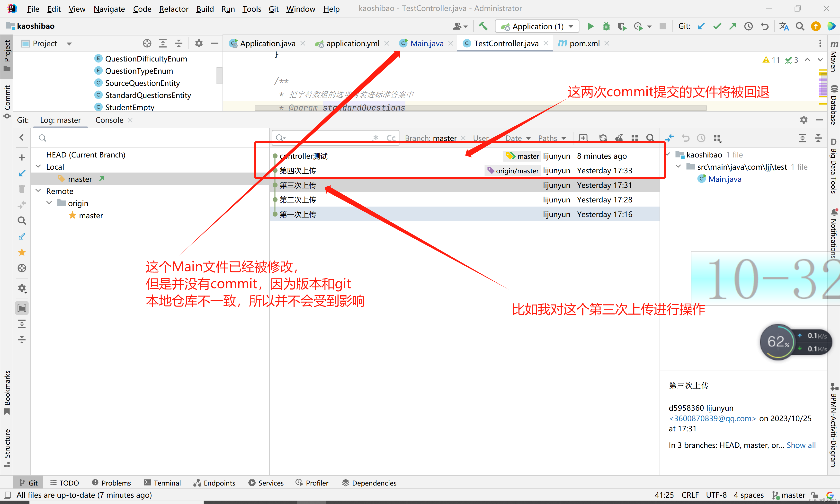The height and width of the screenshot is (504, 840).
Task: Click the Show all branches link
Action: click(x=801, y=445)
